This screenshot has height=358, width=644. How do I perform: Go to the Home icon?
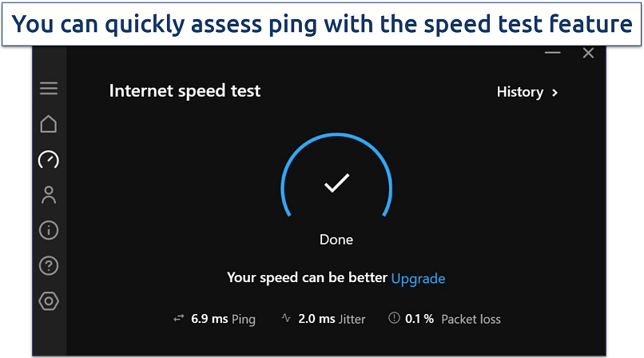tap(49, 124)
